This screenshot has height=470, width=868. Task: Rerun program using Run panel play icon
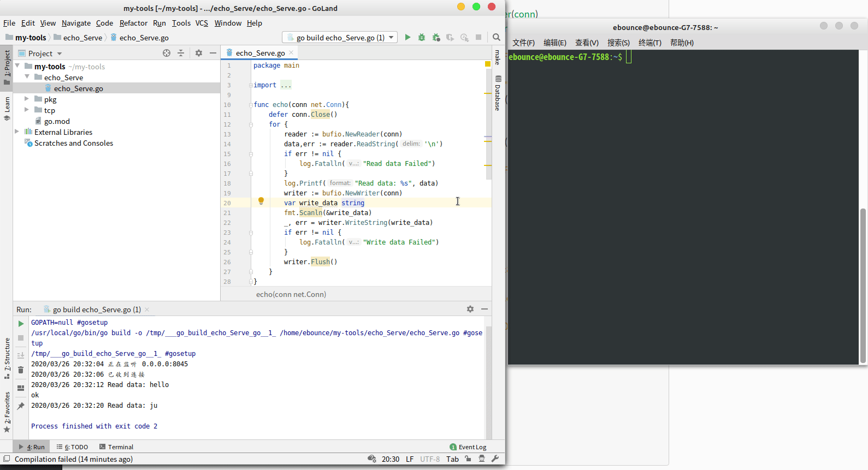tap(21, 324)
